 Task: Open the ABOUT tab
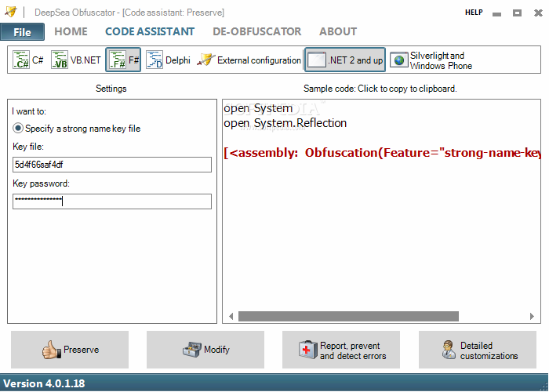tap(338, 31)
